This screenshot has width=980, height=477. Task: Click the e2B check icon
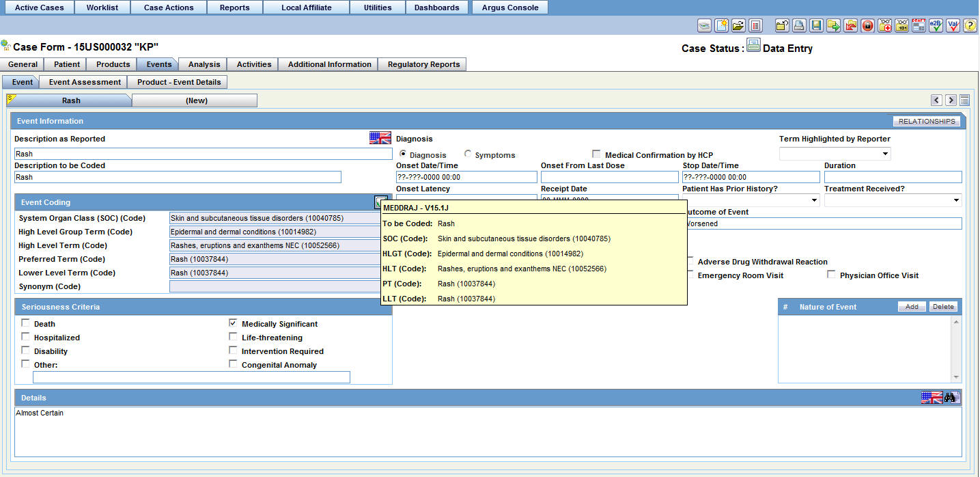(x=936, y=26)
